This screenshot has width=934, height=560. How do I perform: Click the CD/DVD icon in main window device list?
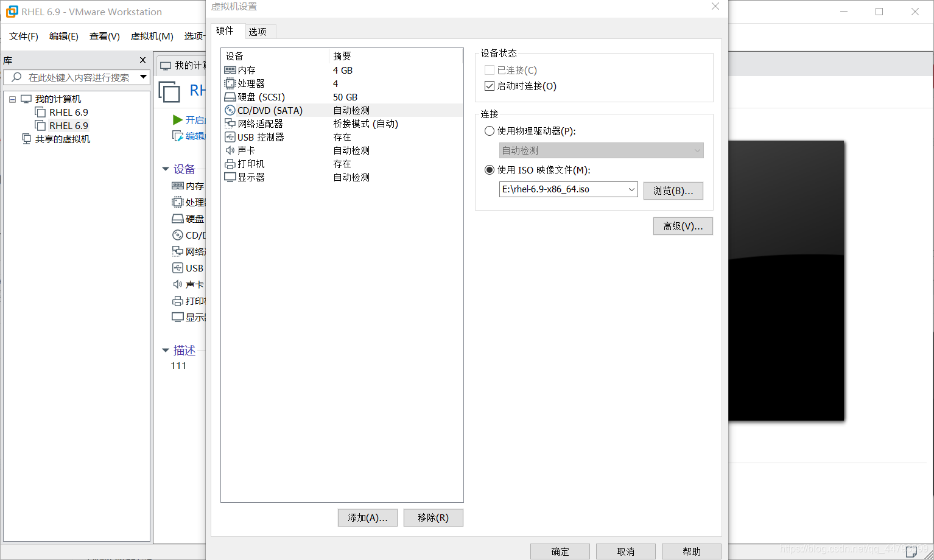pos(178,235)
